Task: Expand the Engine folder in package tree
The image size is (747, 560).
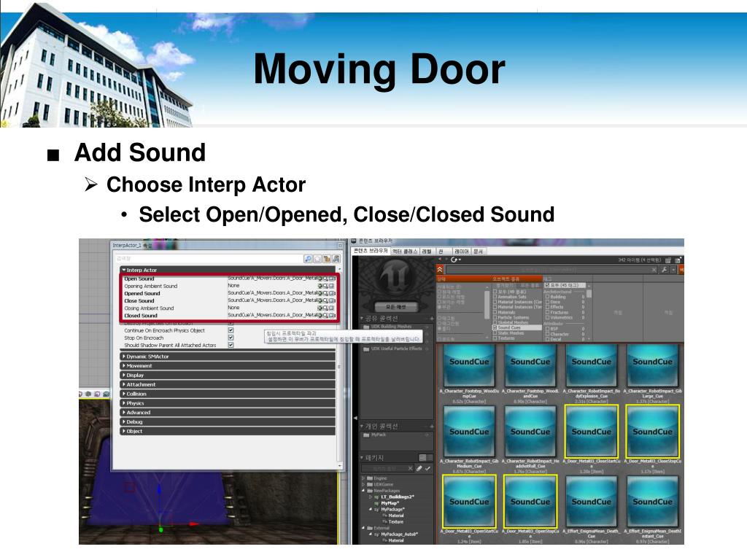Action: 363,478
